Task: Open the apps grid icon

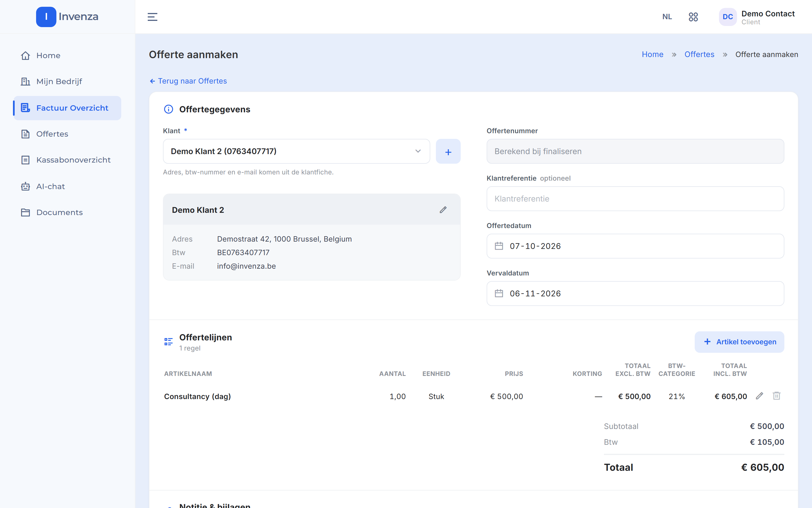Action: (693, 17)
